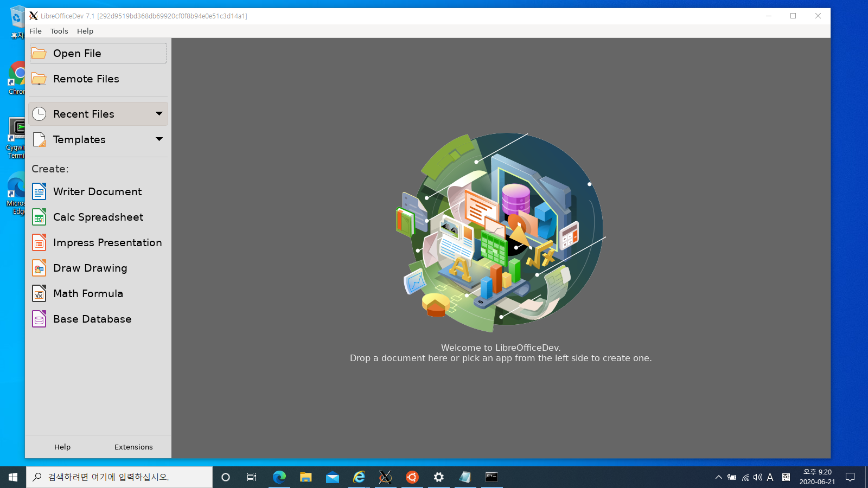Open the Mail app in taskbar

333,477
